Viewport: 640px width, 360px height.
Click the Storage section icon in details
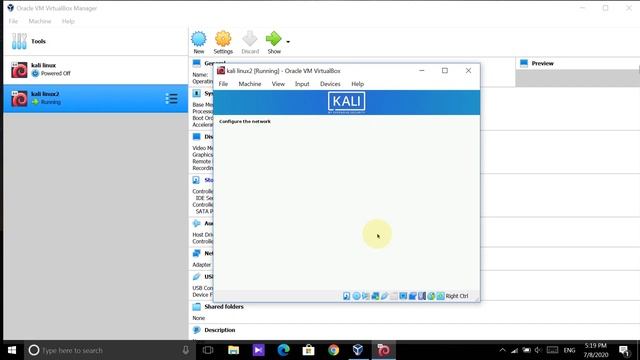coord(196,180)
